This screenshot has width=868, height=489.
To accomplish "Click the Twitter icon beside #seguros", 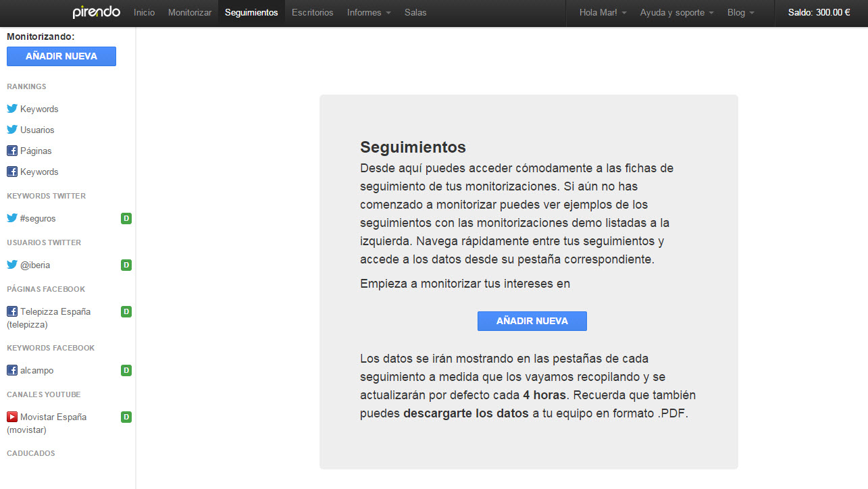I will (11, 218).
